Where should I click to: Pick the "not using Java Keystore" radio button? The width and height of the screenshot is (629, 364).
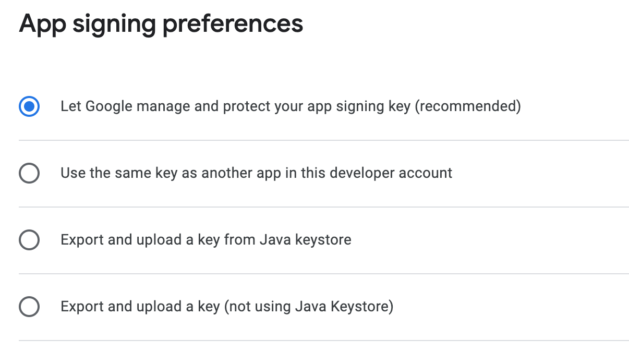29,306
